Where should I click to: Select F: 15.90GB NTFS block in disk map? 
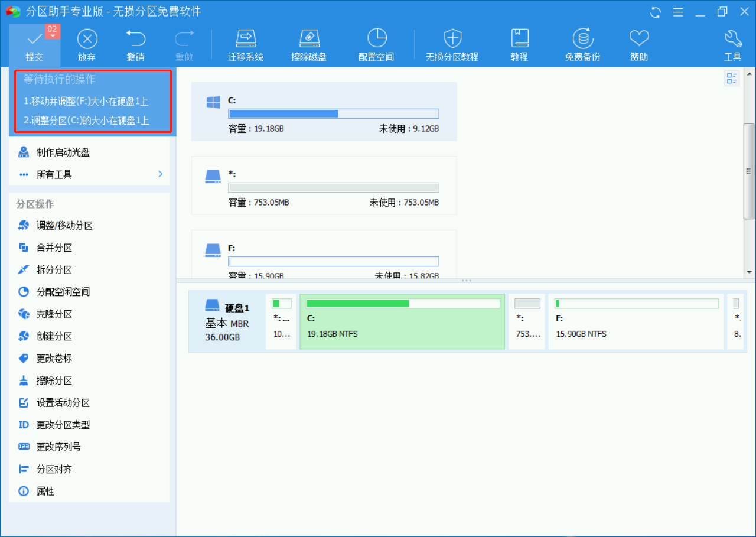636,322
